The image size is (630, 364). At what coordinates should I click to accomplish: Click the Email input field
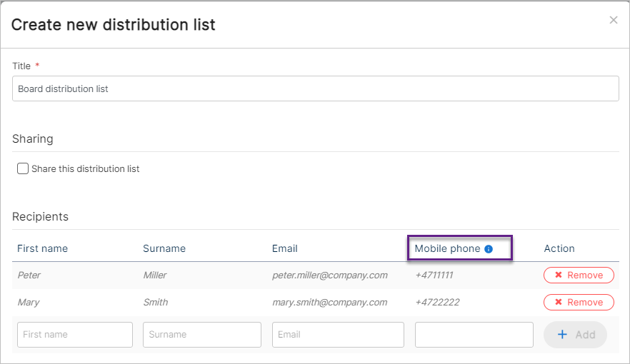(338, 334)
